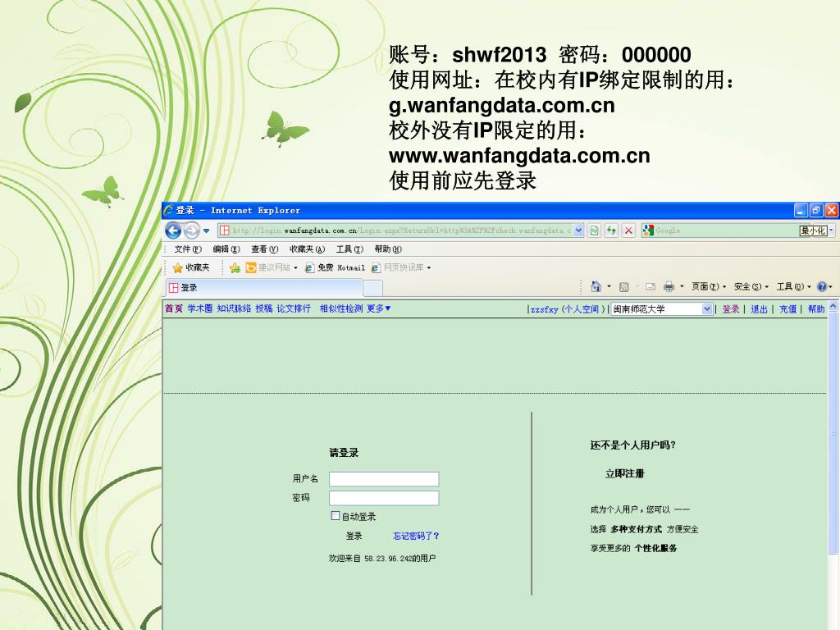Click the 立即注册 register link
Image resolution: width=840 pixels, height=630 pixels.
click(624, 473)
